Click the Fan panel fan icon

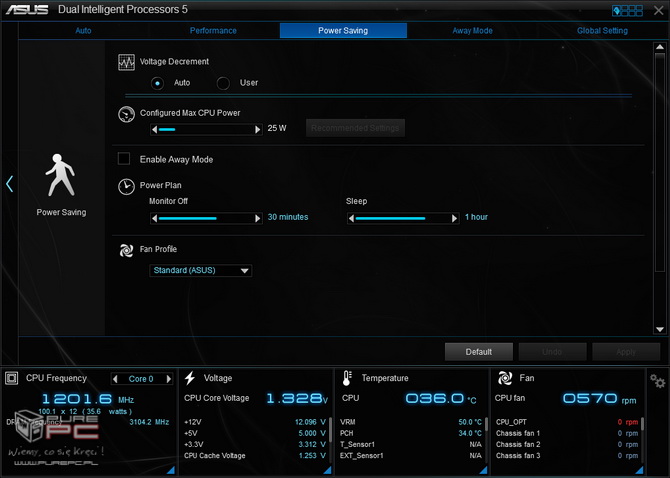click(505, 378)
